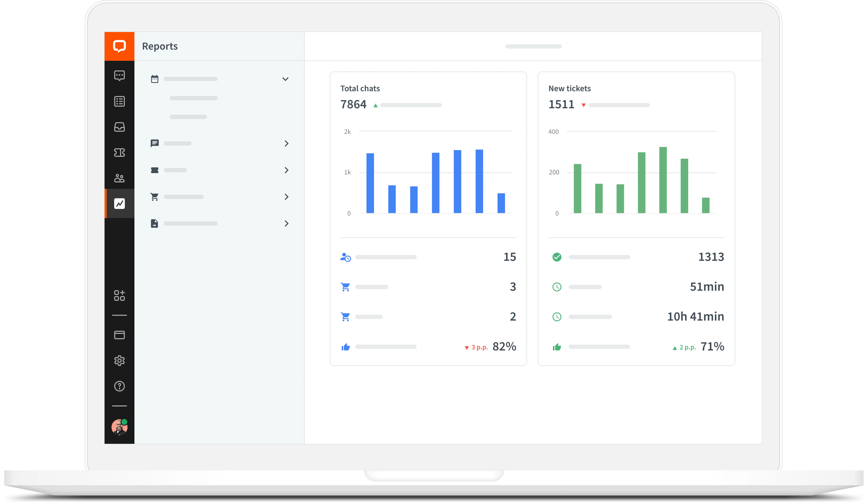Open the Apps marketplace icon

coord(119,296)
